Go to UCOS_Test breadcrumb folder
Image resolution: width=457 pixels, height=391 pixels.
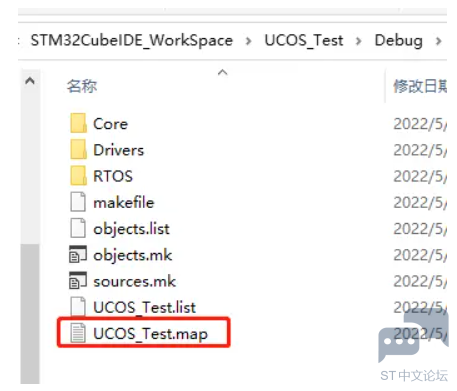point(304,41)
